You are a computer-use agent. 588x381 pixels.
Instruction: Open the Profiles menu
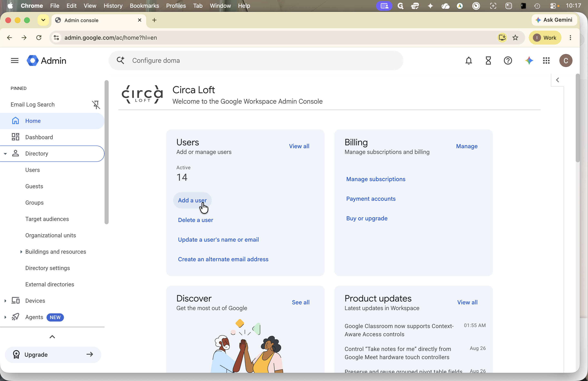(x=176, y=6)
